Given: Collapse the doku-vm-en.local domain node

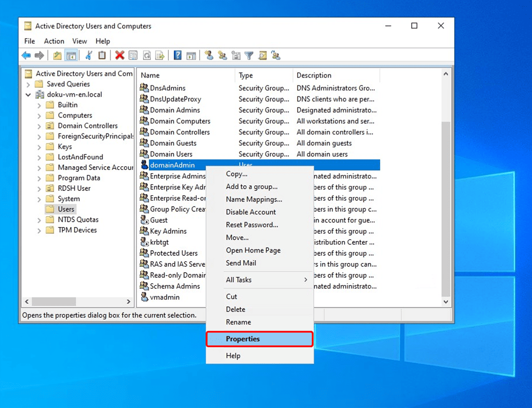Looking at the screenshot, I should coord(28,95).
